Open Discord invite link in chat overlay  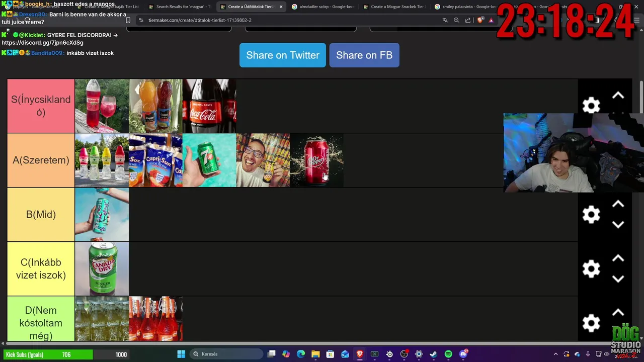[42, 43]
